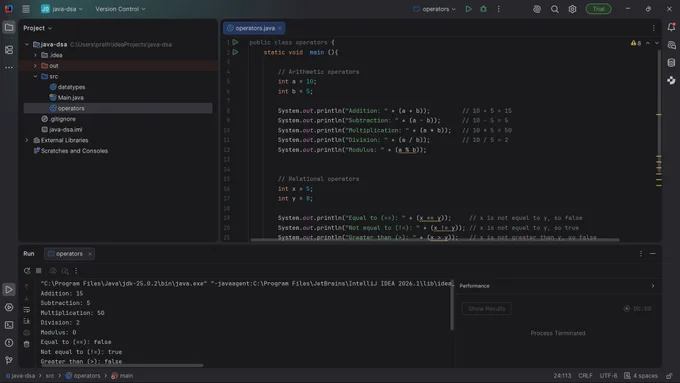The width and height of the screenshot is (680, 383).
Task: Hide the Run tool window
Action: click(653, 254)
